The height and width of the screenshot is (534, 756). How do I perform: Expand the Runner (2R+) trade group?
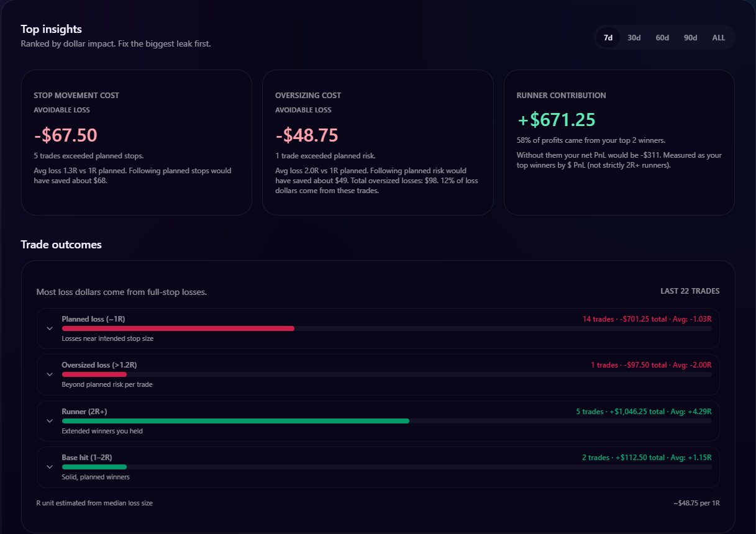coord(50,420)
